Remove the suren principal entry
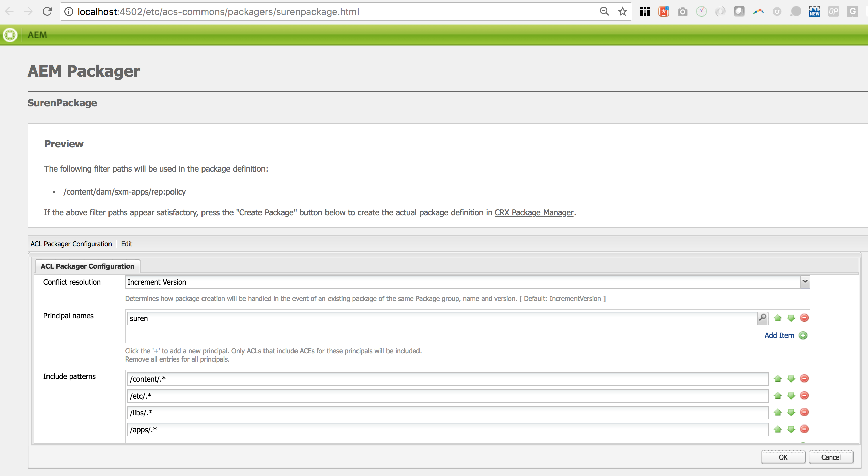This screenshot has width=868, height=476. [804, 318]
